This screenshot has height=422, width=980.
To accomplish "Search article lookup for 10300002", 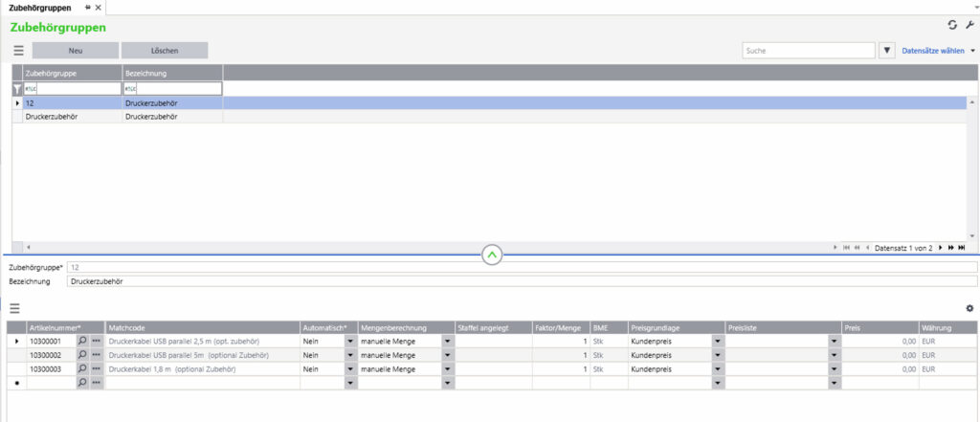I will (x=82, y=355).
